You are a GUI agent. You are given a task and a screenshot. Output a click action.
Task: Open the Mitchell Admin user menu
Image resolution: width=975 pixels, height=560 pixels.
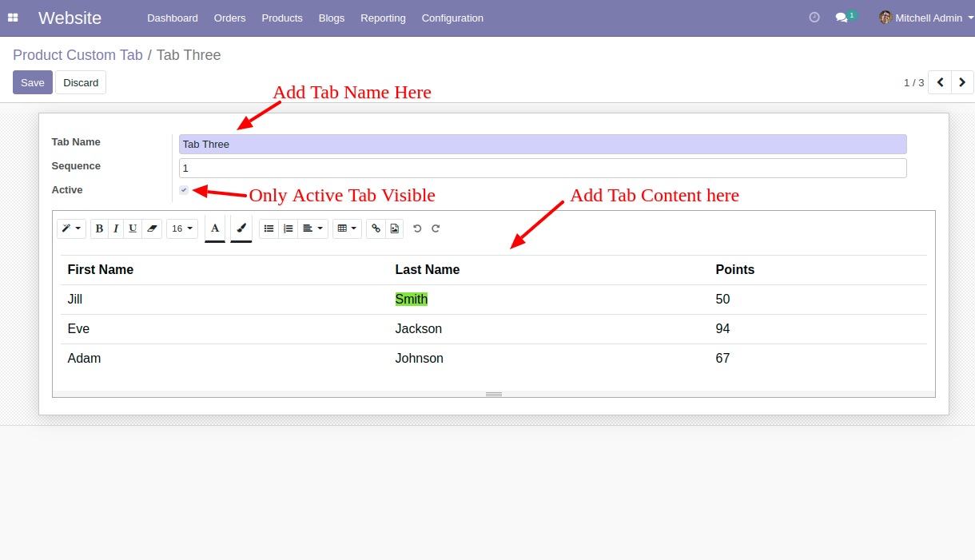(926, 18)
